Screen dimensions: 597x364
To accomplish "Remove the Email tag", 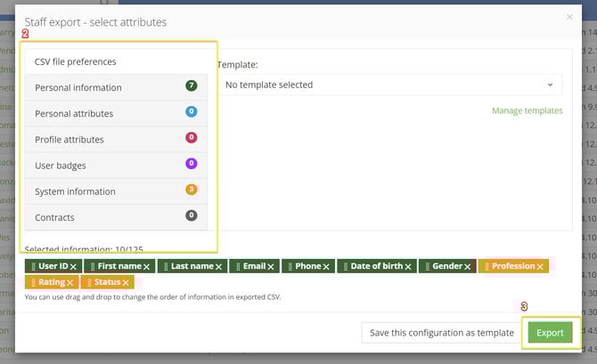I will (x=271, y=267).
